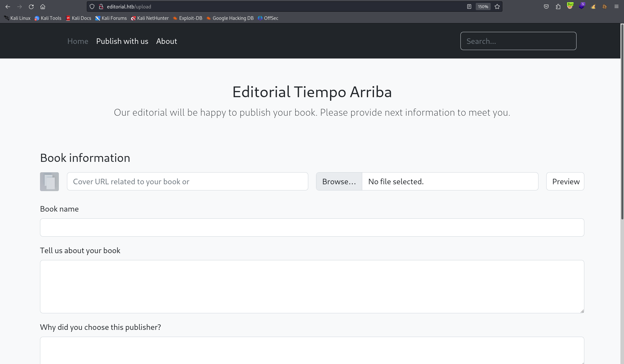Select Publish with us in navigation
624x364 pixels.
(x=122, y=41)
